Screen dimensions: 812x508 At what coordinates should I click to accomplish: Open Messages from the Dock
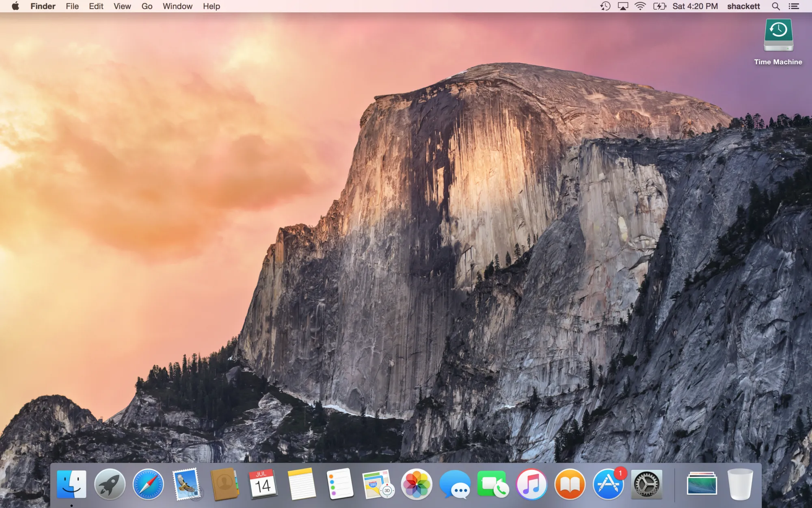point(455,484)
